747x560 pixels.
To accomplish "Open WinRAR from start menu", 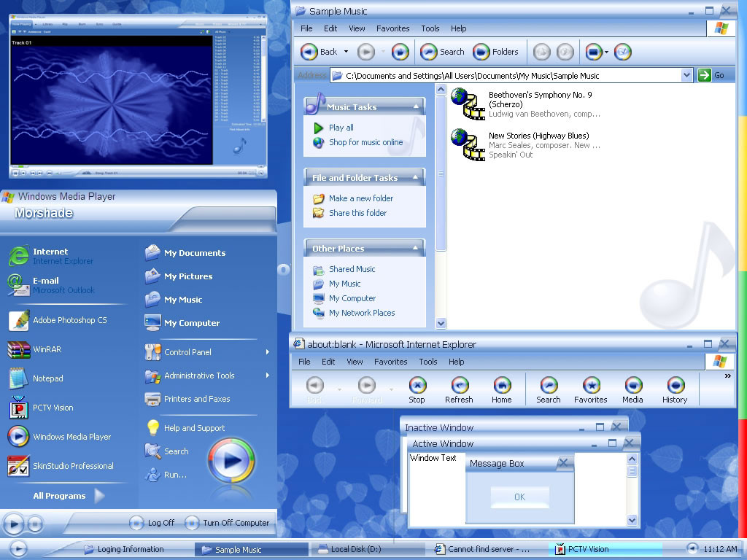I will click(35, 349).
